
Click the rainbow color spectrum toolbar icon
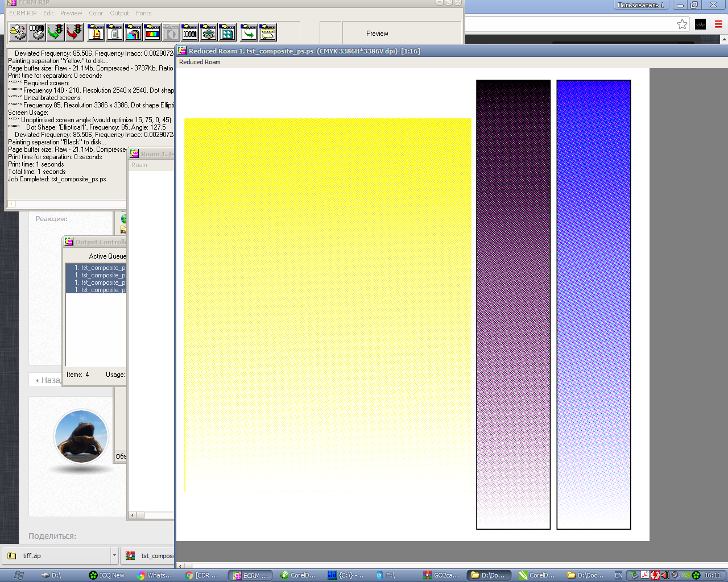point(152,32)
